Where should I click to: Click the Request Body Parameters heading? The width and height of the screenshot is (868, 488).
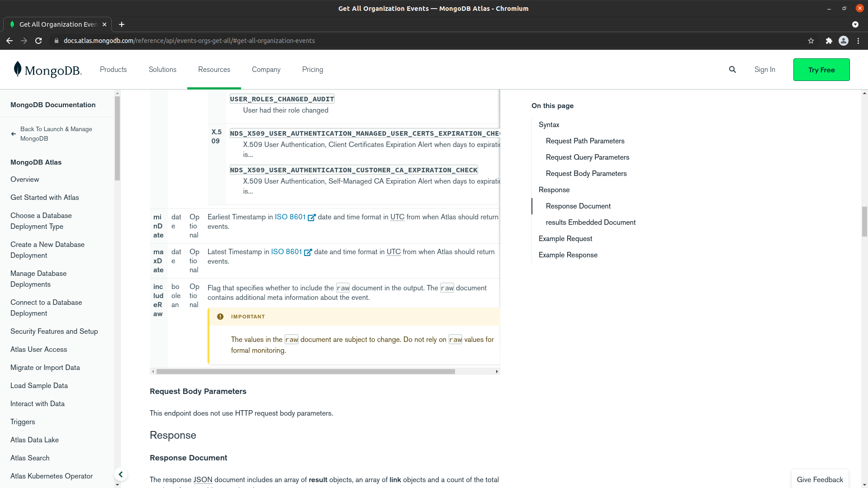click(x=198, y=392)
